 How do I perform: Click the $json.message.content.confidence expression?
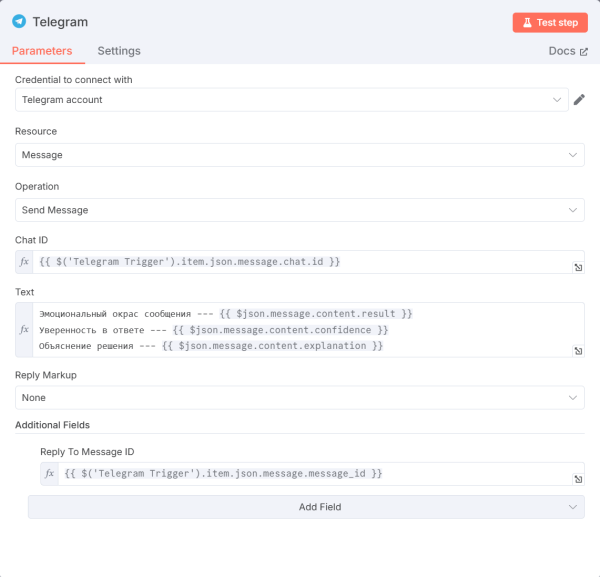point(280,330)
